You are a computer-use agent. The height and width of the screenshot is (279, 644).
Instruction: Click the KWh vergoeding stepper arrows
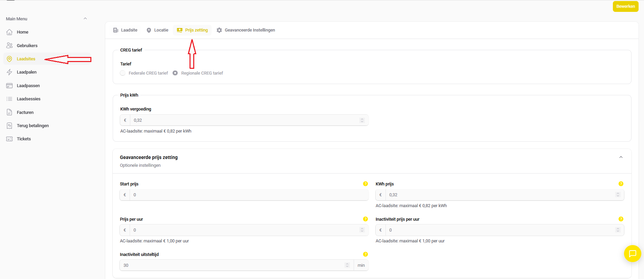pyautogui.click(x=362, y=120)
